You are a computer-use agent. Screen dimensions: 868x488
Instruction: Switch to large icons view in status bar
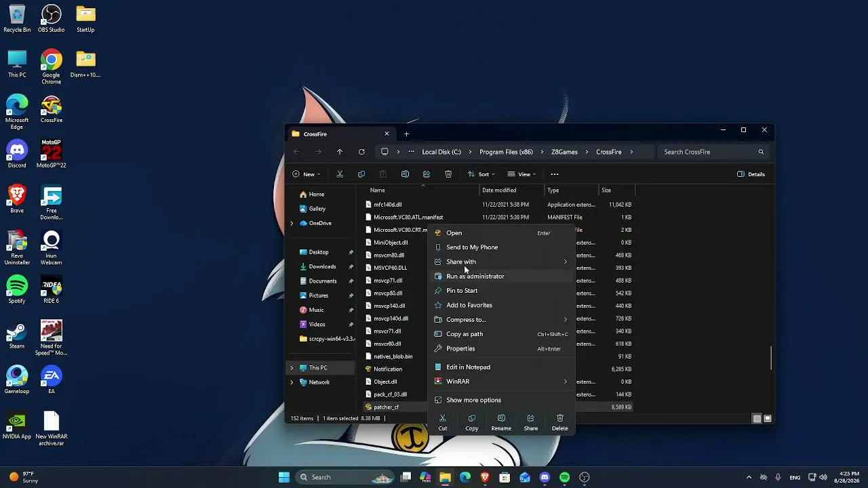(768, 418)
